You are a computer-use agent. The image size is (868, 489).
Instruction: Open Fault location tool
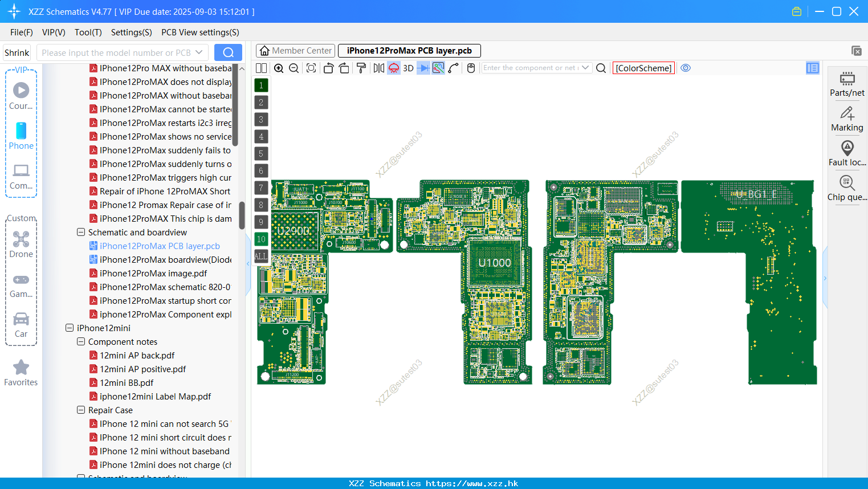[x=847, y=154]
